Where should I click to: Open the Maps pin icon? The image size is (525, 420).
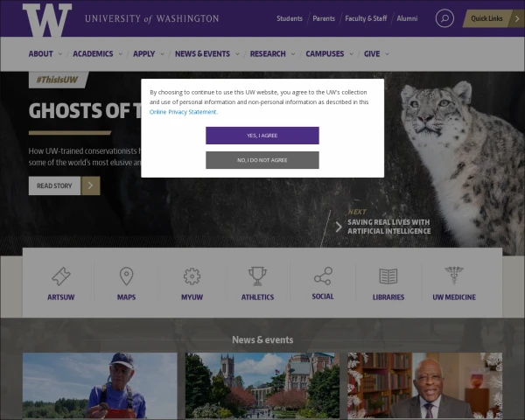pos(126,276)
